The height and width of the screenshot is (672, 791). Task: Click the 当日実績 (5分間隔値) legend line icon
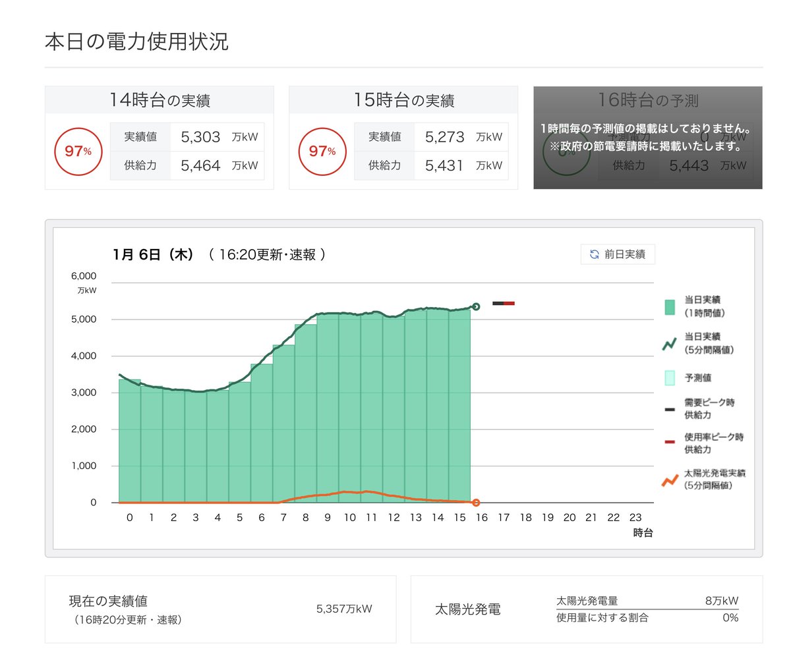(670, 343)
